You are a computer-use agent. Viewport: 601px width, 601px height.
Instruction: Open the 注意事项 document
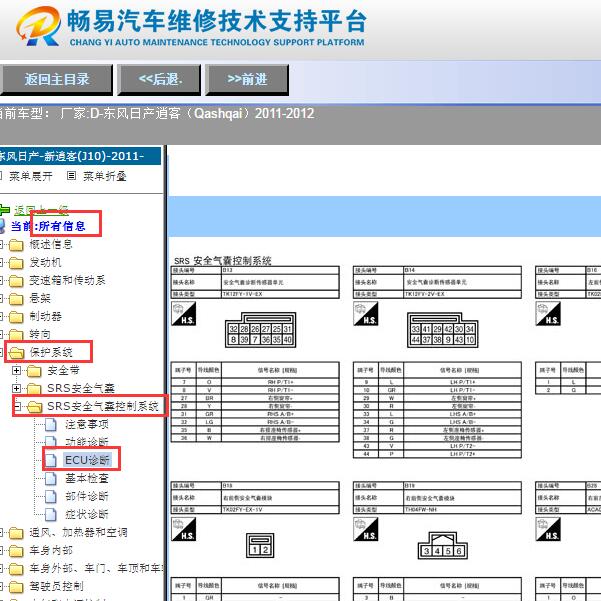pyautogui.click(x=87, y=424)
